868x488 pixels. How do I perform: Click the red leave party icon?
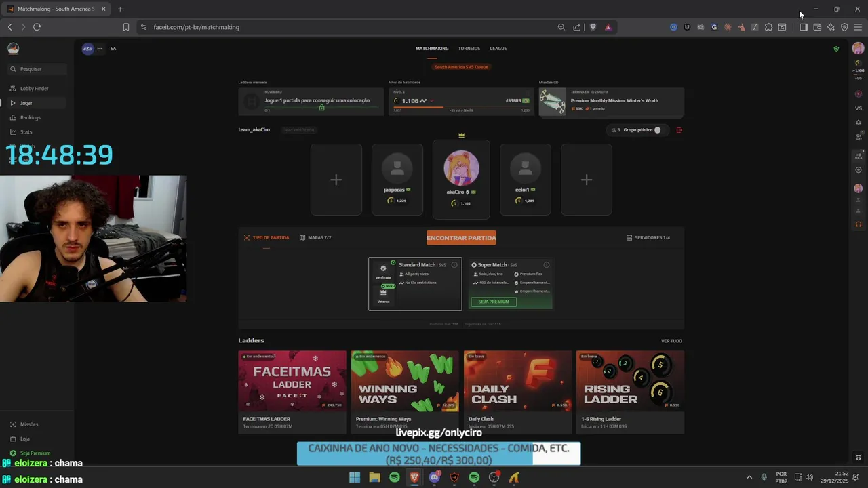[x=679, y=130]
